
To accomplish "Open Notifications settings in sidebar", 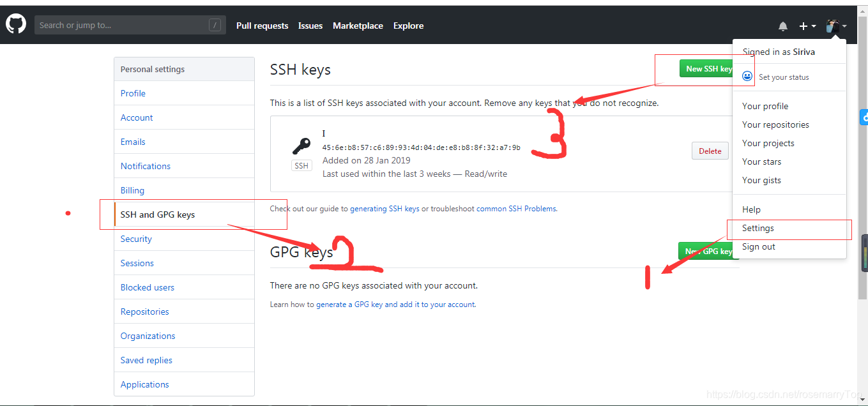I will (184, 166).
